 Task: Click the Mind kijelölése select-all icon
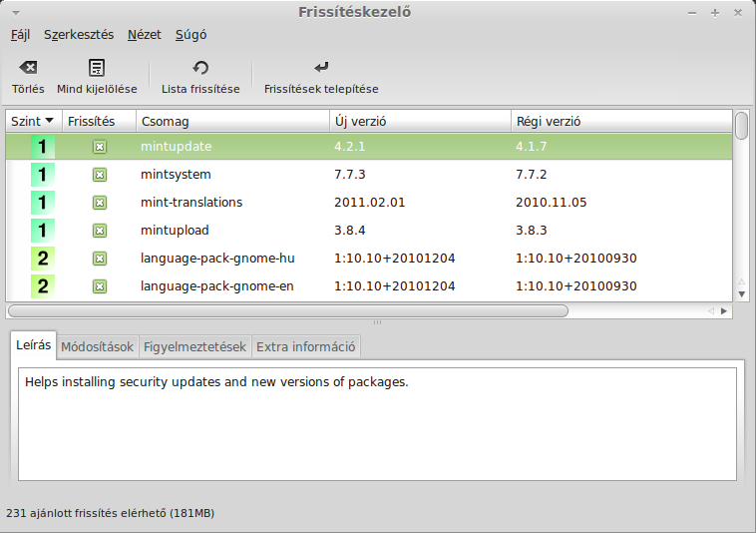97,68
